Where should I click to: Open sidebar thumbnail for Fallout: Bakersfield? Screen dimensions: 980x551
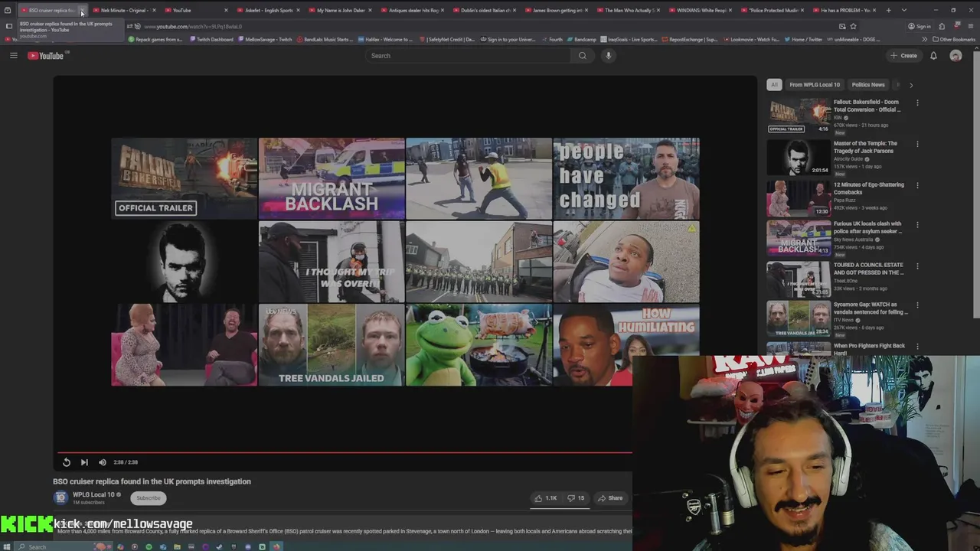799,115
